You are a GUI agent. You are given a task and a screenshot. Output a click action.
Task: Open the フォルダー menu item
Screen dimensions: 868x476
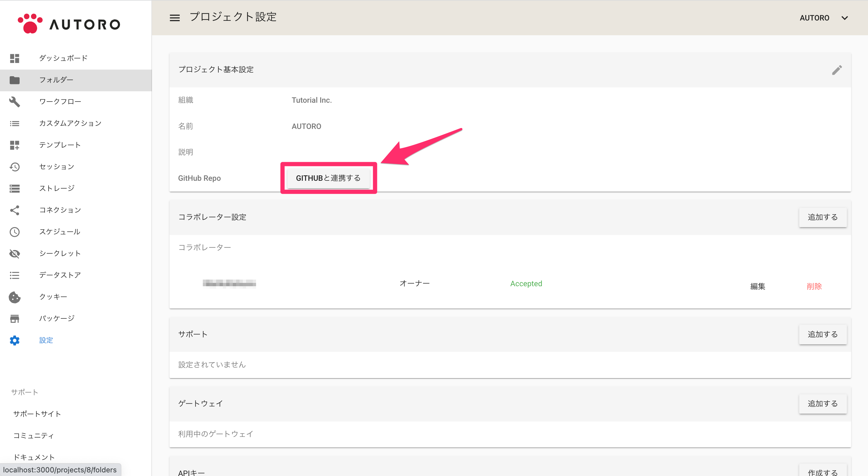click(x=56, y=80)
